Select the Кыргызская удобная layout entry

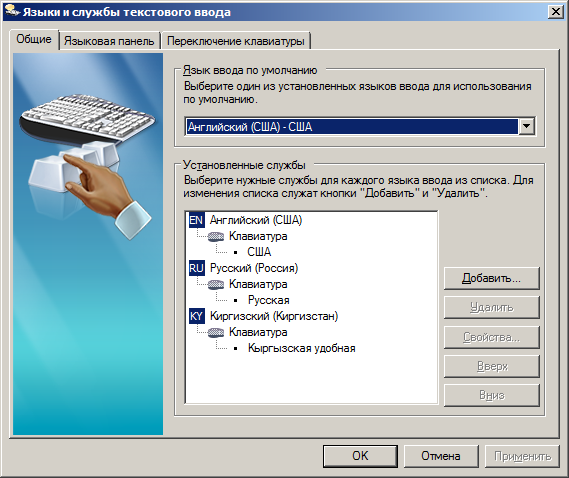[x=302, y=348]
